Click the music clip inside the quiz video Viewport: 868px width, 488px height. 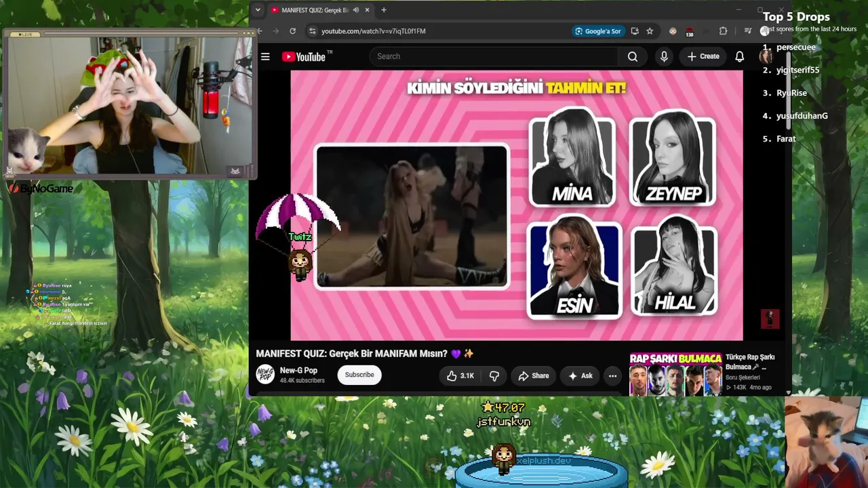click(x=412, y=217)
